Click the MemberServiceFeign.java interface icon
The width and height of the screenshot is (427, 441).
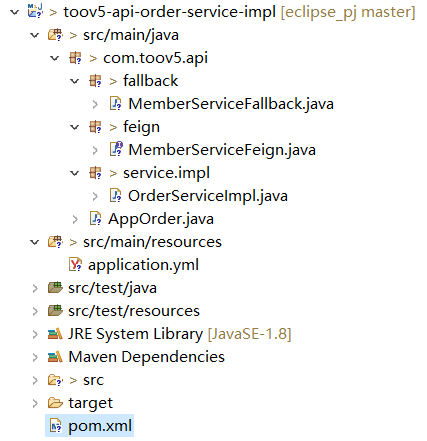click(116, 149)
